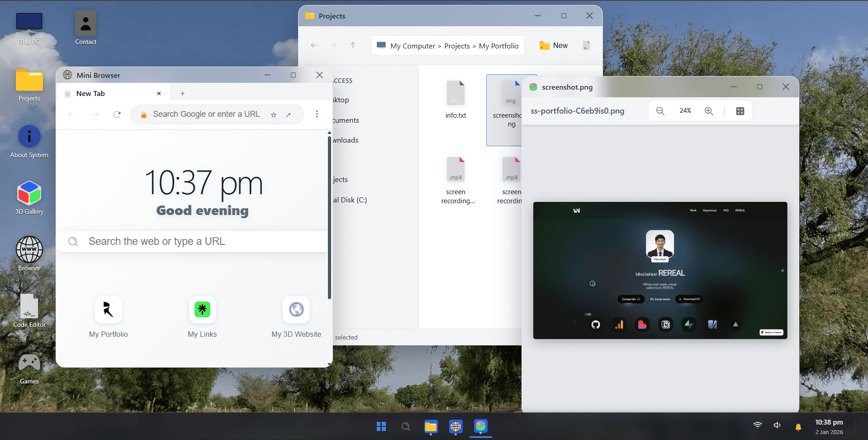The image size is (868, 440).
Task: Adjust the 24% zoom level control
Action: tap(685, 110)
